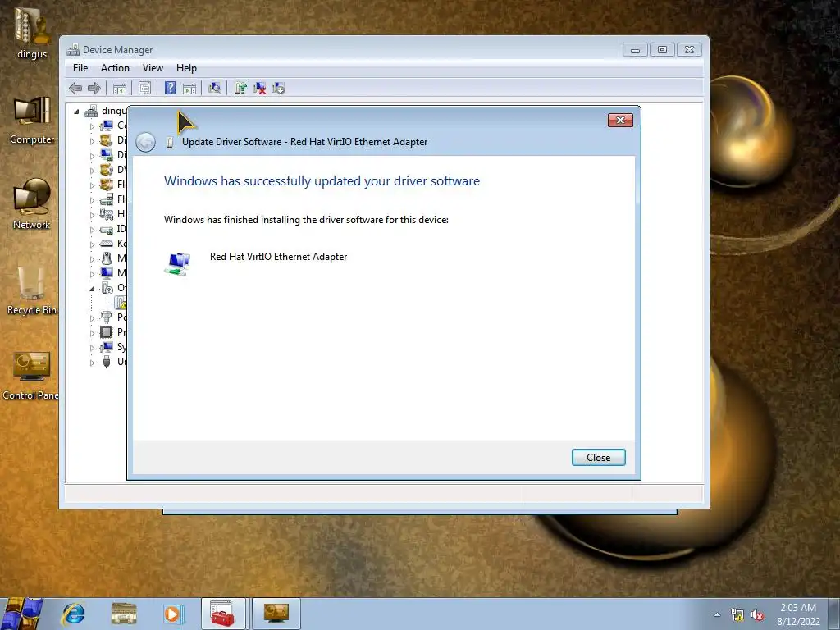Select the mouse icon in device tree

(107, 258)
